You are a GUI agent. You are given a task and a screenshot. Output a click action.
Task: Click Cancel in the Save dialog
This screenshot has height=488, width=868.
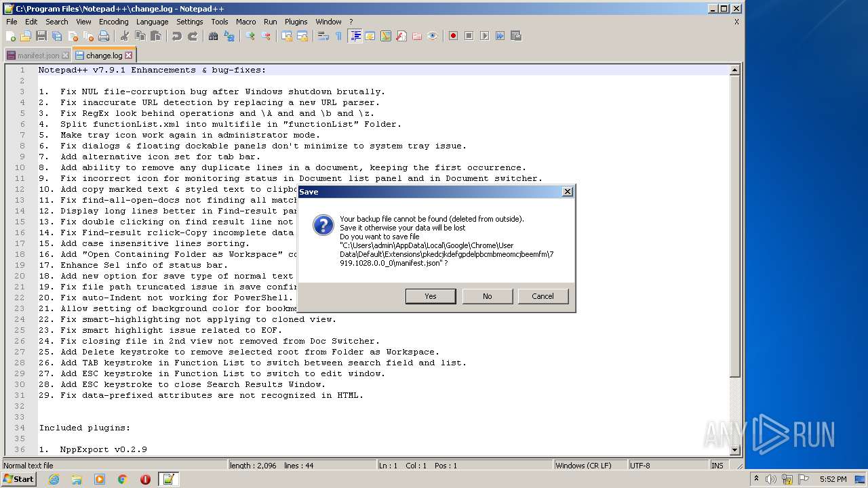(542, 296)
